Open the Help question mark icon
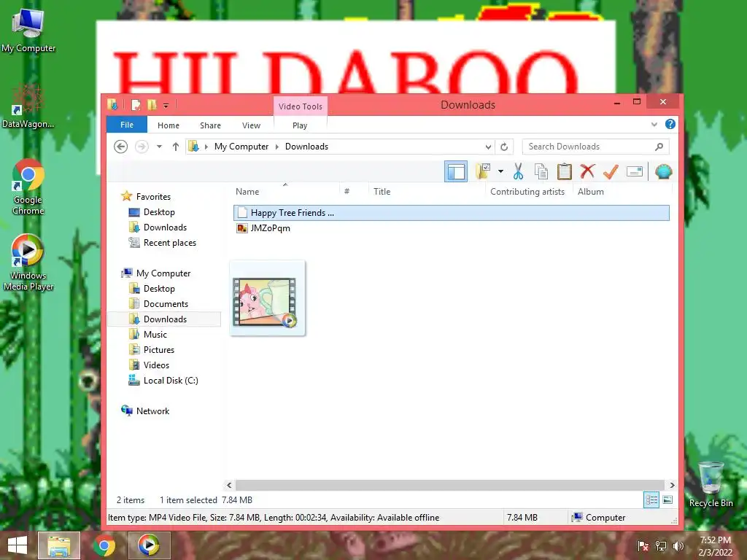 [x=670, y=124]
